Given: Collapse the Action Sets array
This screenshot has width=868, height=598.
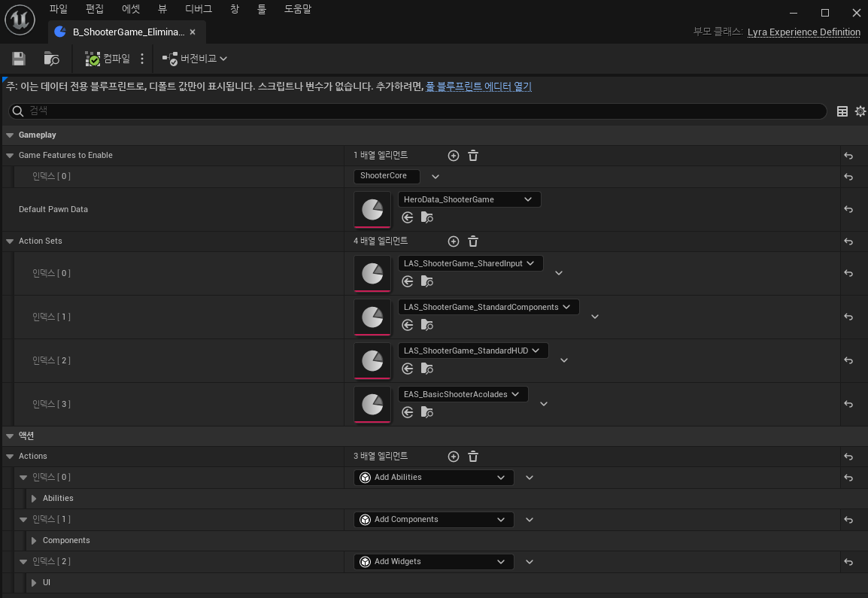Looking at the screenshot, I should (10, 241).
